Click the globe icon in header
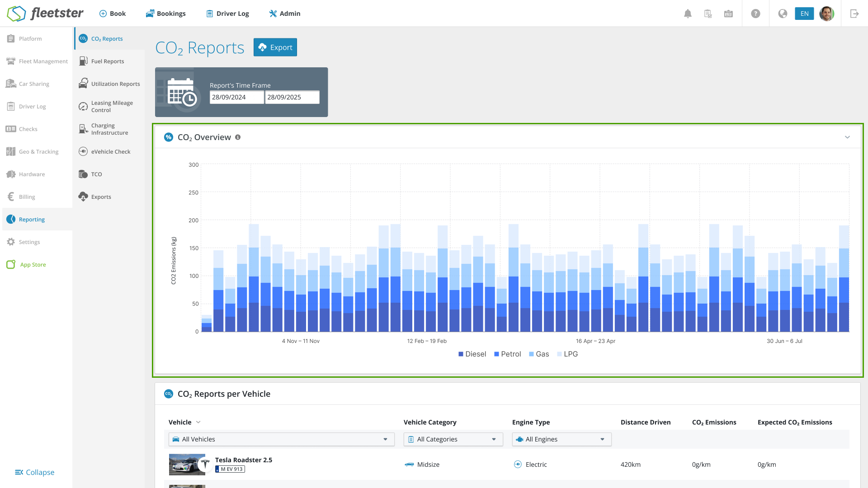The height and width of the screenshot is (488, 868). 783,14
